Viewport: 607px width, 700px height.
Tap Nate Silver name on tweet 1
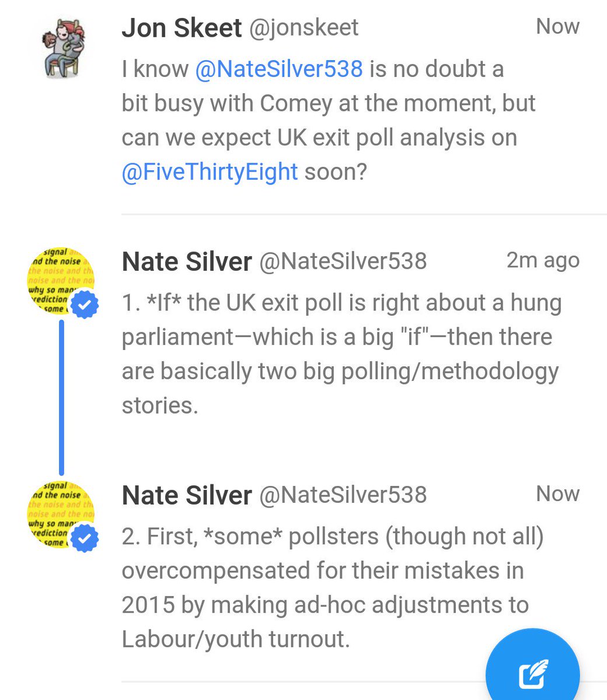pos(187,262)
